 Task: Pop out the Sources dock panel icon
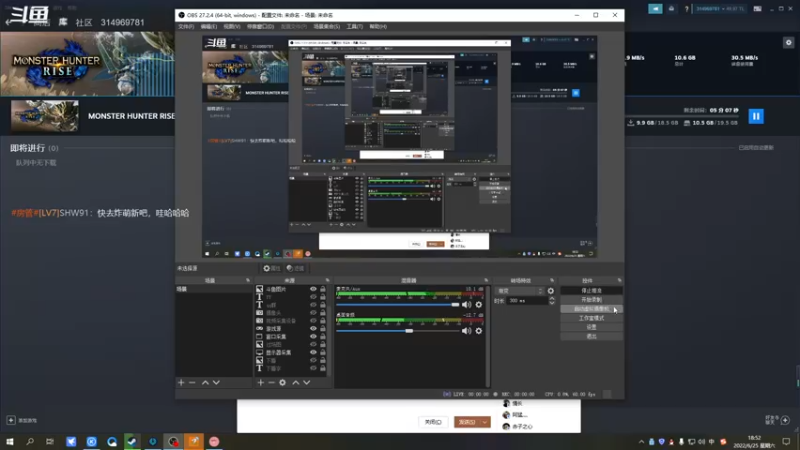(x=328, y=280)
